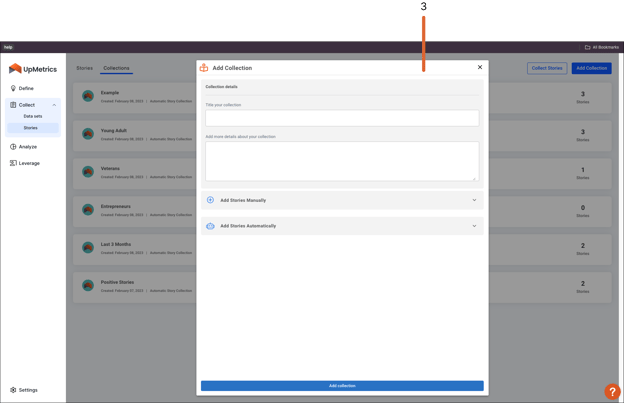This screenshot has height=403, width=624.
Task: Open Data sets in sidebar
Action: tap(33, 116)
